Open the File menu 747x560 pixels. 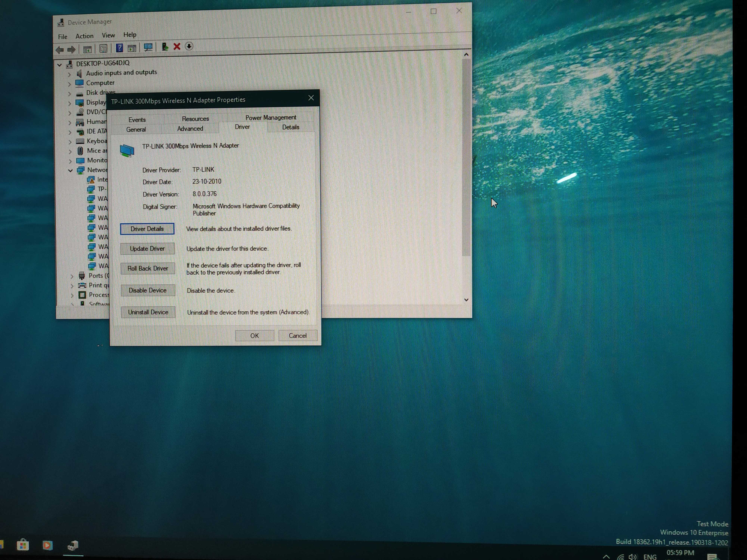click(63, 36)
